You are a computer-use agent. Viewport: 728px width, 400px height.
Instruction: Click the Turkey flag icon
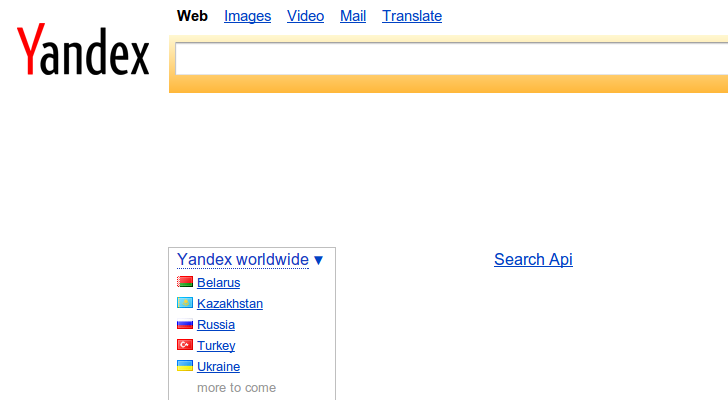coord(185,346)
